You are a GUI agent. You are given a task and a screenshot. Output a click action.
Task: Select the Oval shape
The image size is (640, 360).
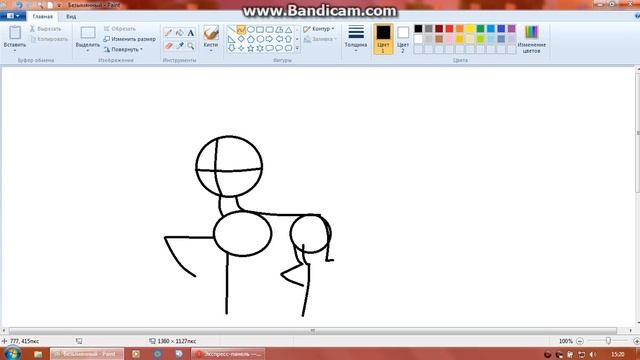click(251, 29)
